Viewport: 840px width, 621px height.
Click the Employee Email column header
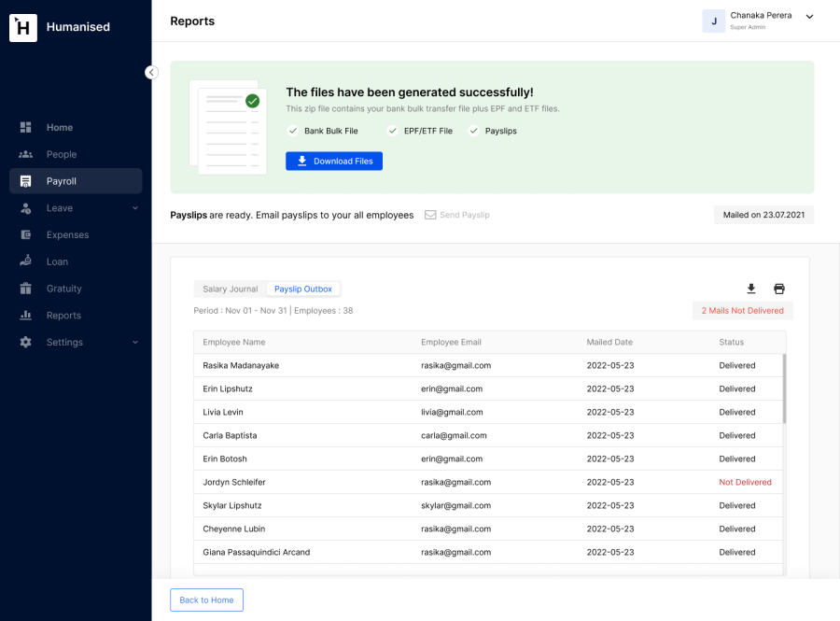pos(451,343)
